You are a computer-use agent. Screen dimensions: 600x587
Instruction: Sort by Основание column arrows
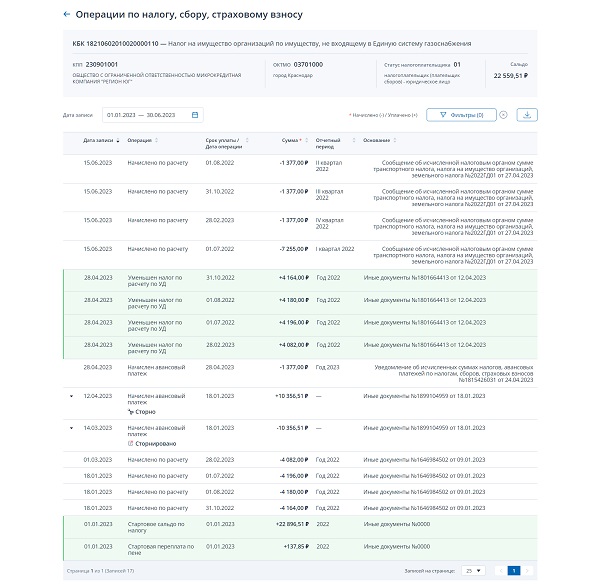coord(394,141)
